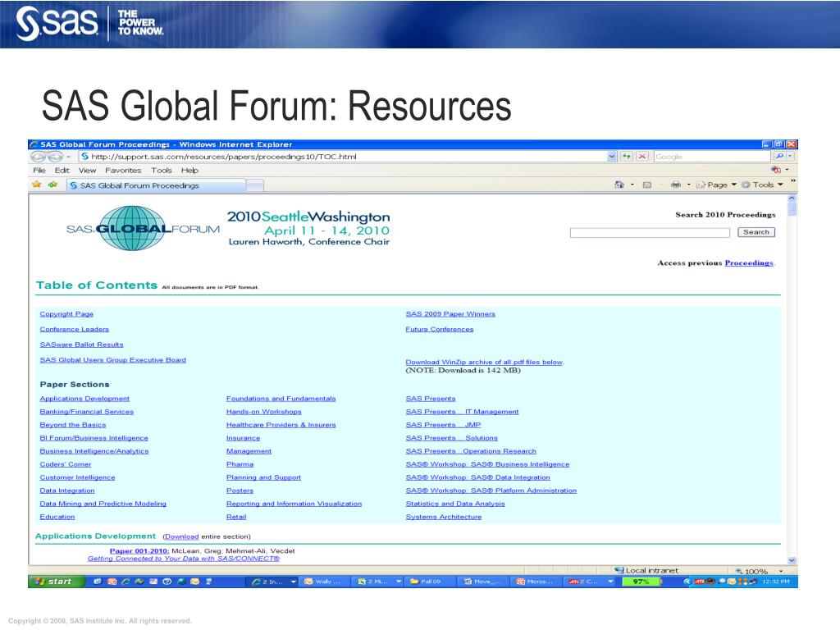
Task: Click the Add to Favorites icon
Action: point(52,185)
